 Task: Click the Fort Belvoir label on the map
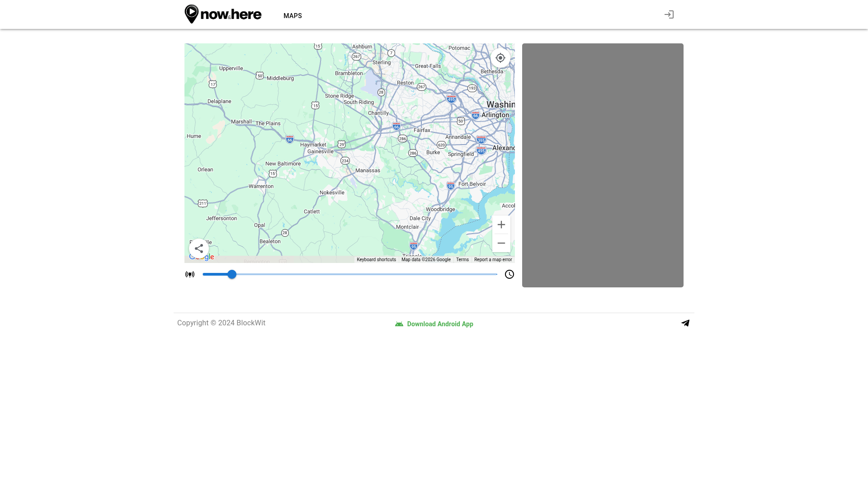pyautogui.click(x=472, y=184)
